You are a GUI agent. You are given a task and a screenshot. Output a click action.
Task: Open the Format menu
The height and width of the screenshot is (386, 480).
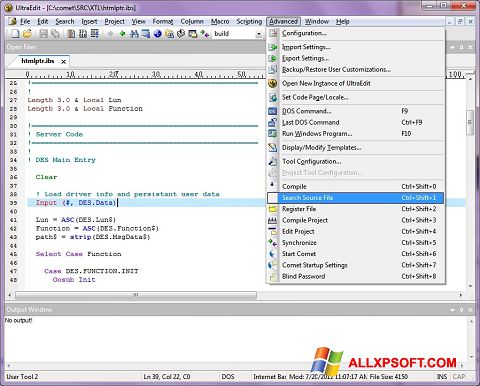(163, 22)
